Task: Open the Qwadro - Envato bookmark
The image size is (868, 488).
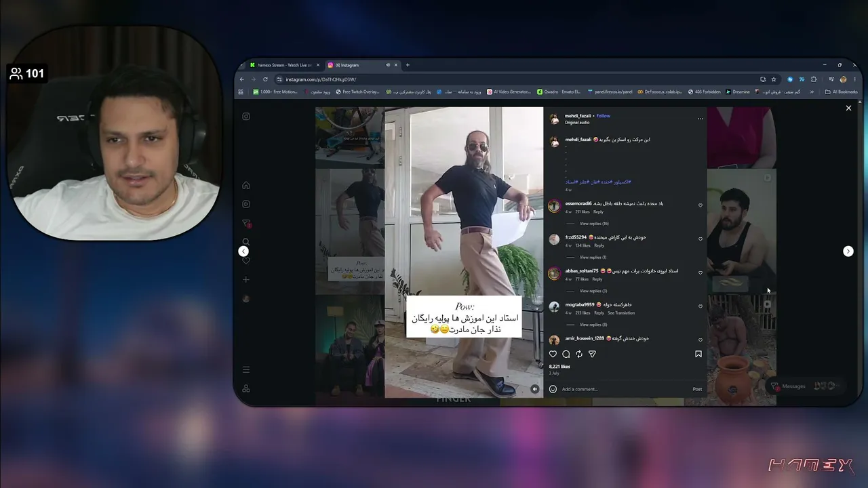Action: [x=559, y=91]
